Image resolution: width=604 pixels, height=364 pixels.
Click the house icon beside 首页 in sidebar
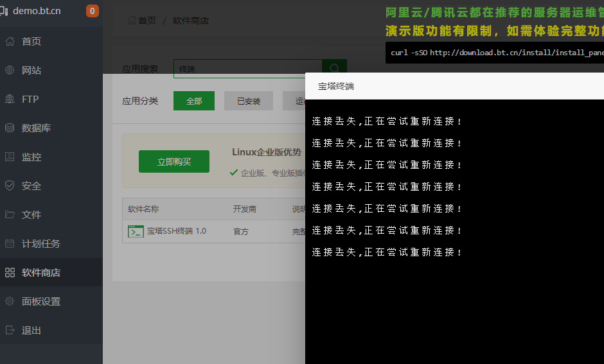(10, 41)
